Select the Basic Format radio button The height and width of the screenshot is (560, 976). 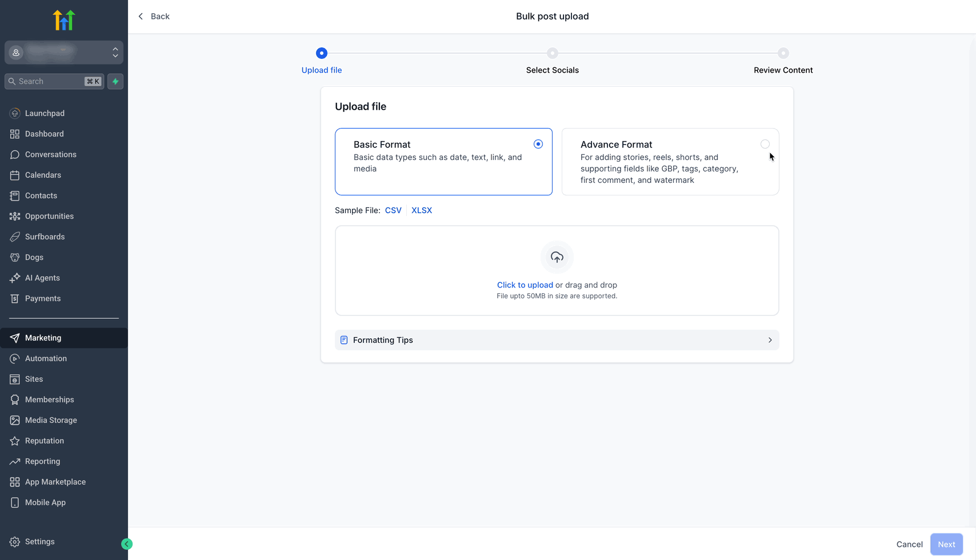[538, 144]
